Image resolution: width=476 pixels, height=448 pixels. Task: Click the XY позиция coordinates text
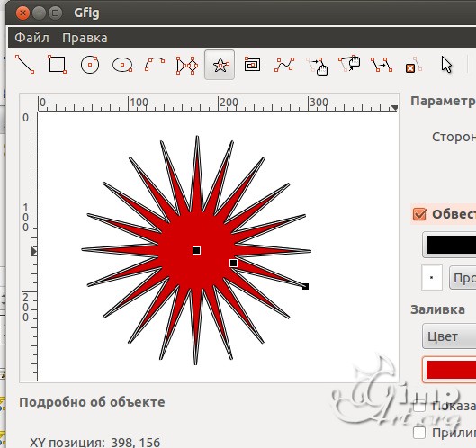click(x=94, y=443)
